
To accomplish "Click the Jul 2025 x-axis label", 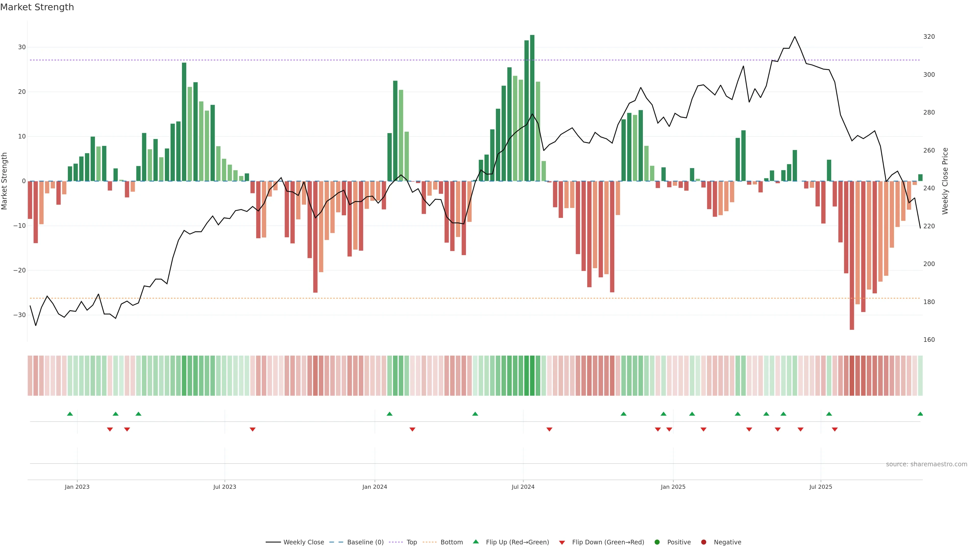I will (820, 487).
